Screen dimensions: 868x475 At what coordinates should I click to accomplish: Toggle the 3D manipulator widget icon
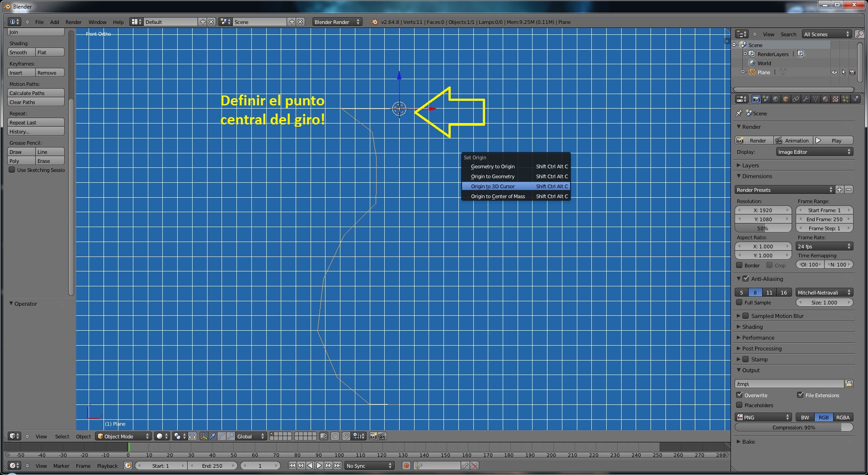tap(203, 436)
